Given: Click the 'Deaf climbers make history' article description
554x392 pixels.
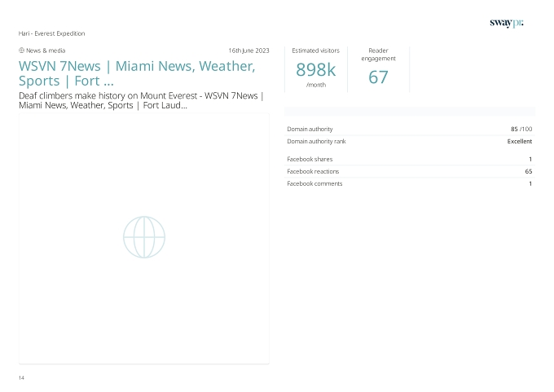Looking at the screenshot, I should click(141, 100).
